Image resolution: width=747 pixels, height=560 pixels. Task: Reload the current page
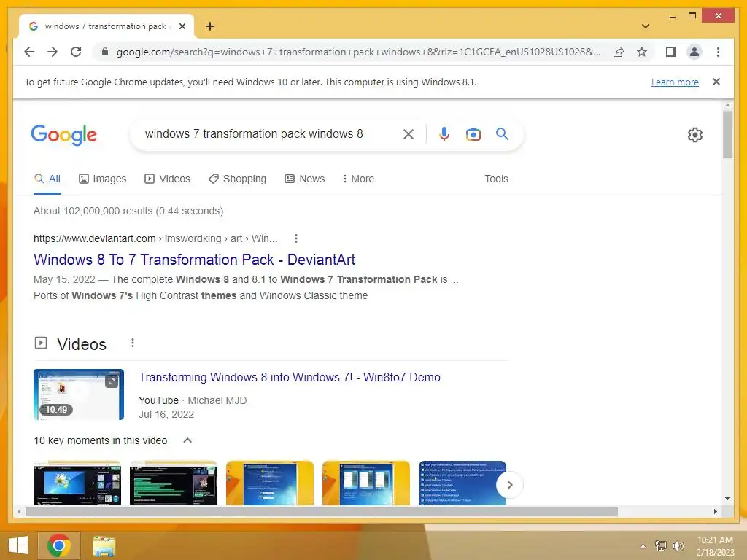tap(76, 52)
